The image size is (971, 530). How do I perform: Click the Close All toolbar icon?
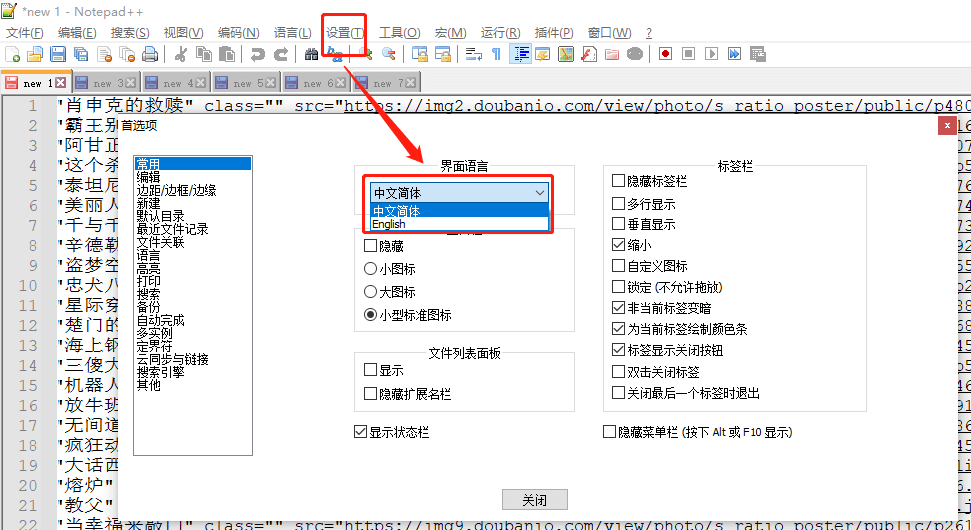127,54
